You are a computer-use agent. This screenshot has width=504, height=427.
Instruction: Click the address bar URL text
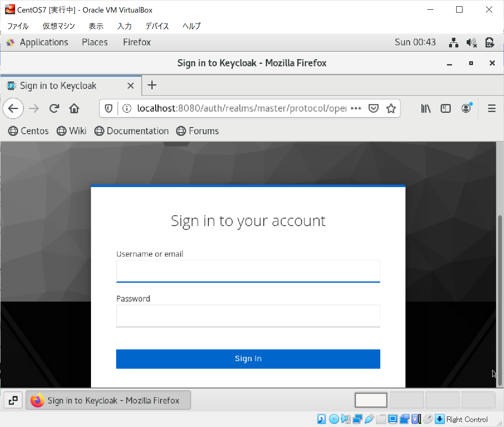click(x=242, y=109)
